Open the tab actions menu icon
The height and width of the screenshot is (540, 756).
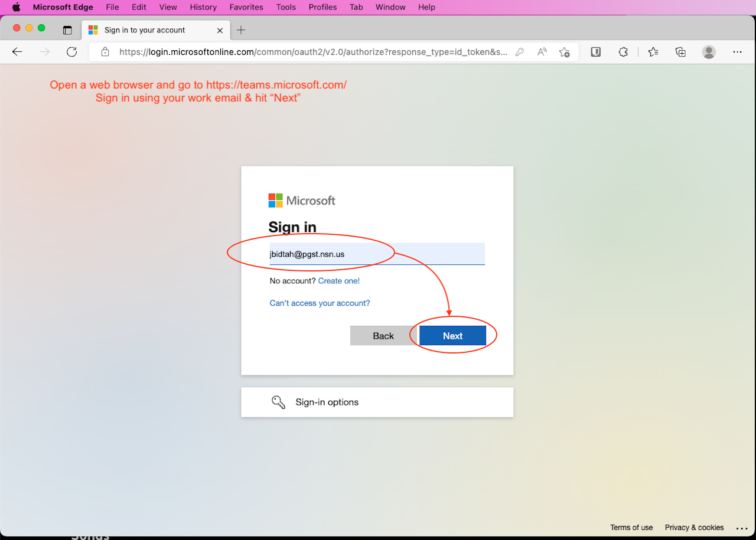(x=67, y=30)
